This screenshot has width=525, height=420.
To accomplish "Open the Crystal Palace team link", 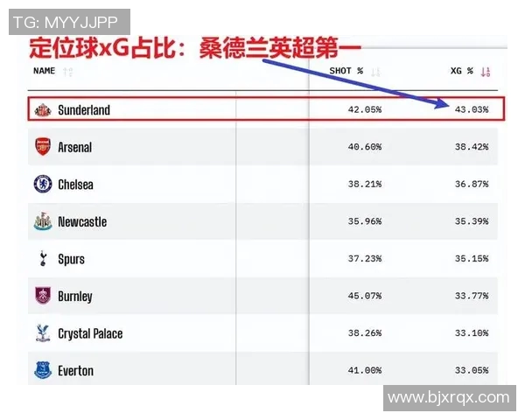I will pos(90,333).
